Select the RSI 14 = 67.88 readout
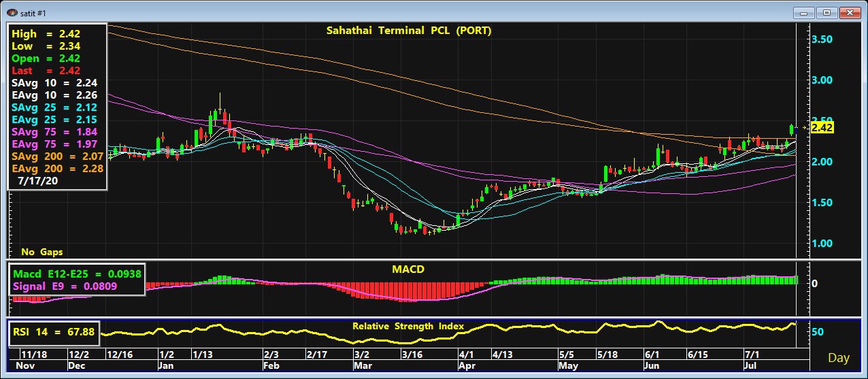 click(54, 332)
